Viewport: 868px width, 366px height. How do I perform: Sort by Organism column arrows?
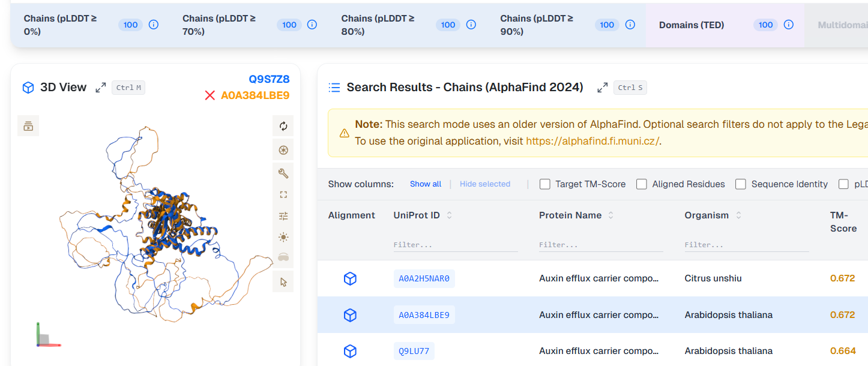point(738,215)
